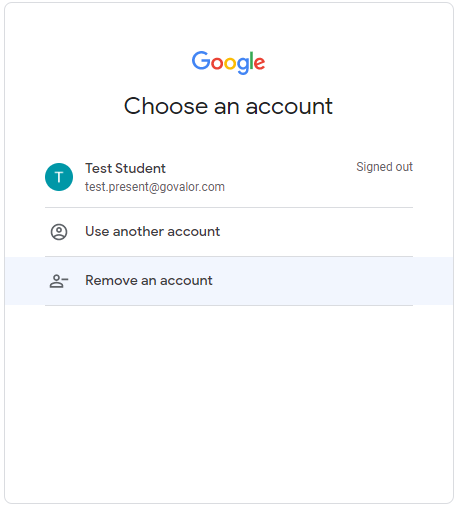This screenshot has width=471, height=515.
Task: Select the Remove an account text
Action: 149,280
